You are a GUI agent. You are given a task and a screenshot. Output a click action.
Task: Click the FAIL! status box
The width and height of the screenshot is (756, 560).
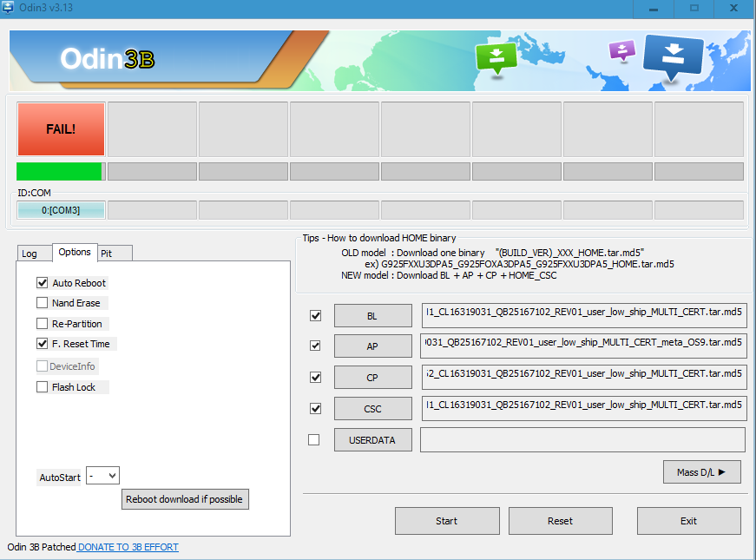(60, 128)
